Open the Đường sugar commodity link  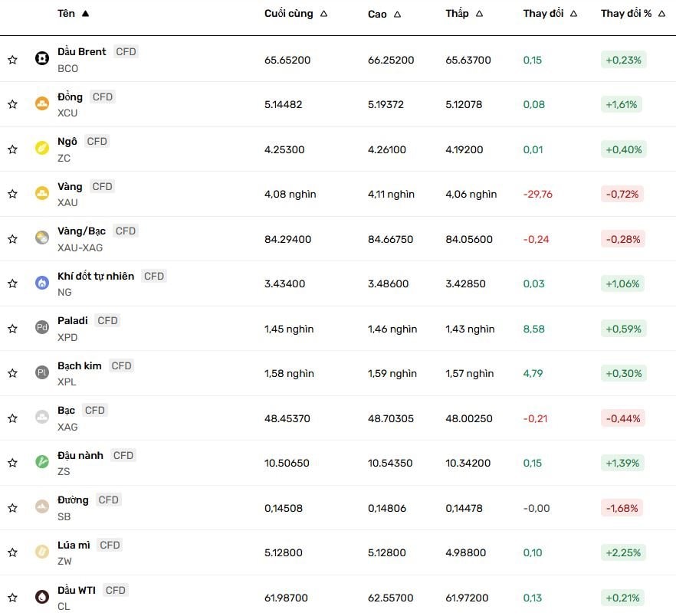(x=73, y=500)
